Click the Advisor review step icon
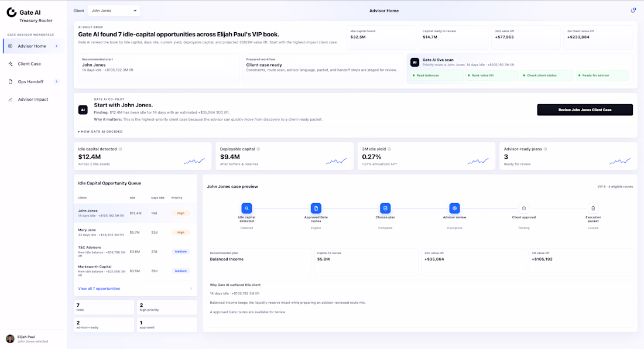This screenshot has width=644, height=349. 455,208
